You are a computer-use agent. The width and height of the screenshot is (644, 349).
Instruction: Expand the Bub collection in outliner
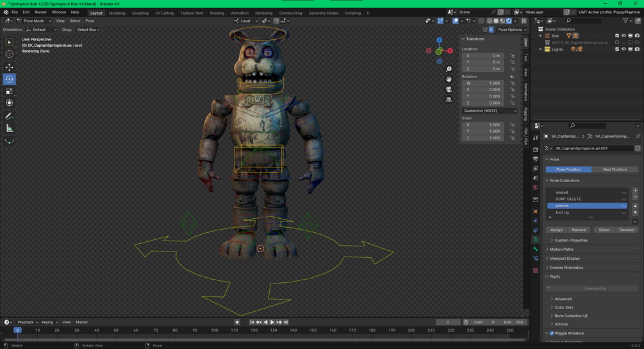tap(540, 36)
